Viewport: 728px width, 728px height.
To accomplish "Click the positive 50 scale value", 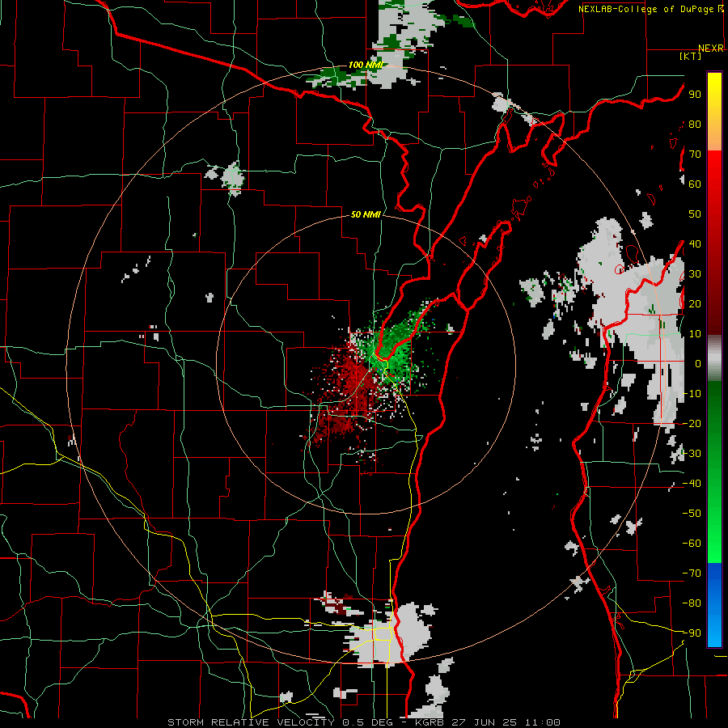I will pyautogui.click(x=695, y=214).
